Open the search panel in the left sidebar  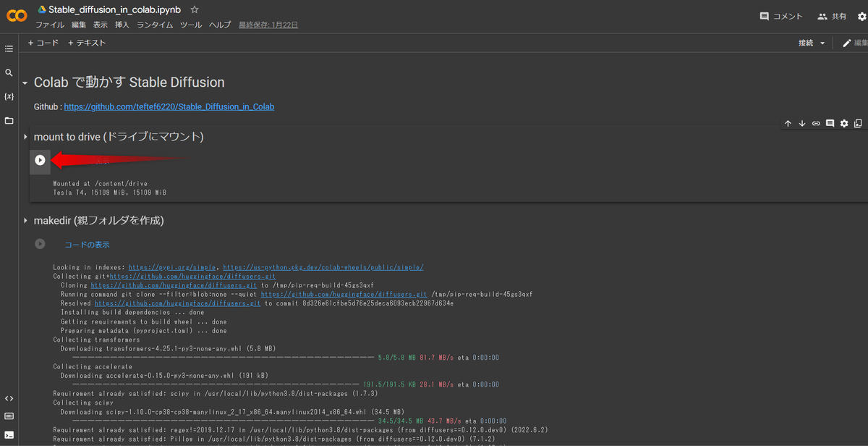pos(9,73)
